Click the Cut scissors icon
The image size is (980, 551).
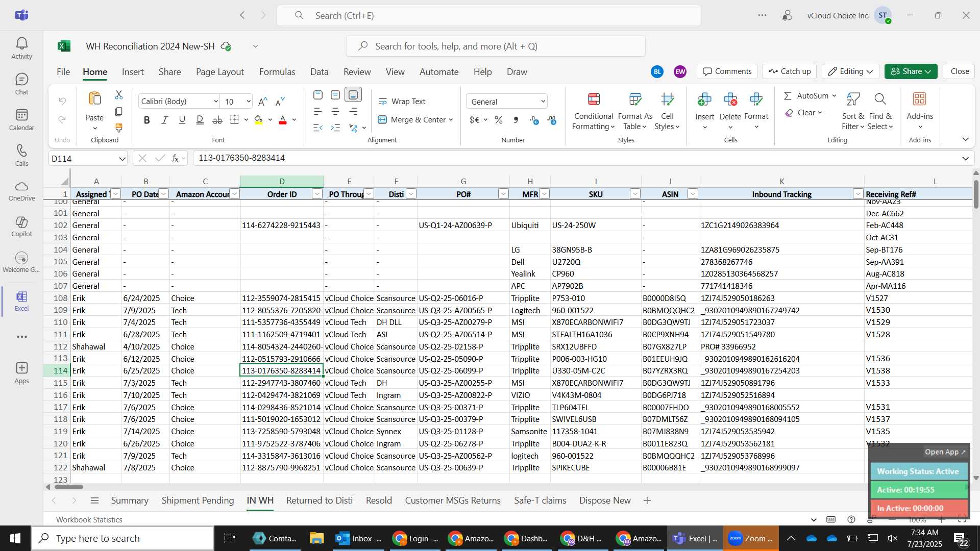(119, 95)
